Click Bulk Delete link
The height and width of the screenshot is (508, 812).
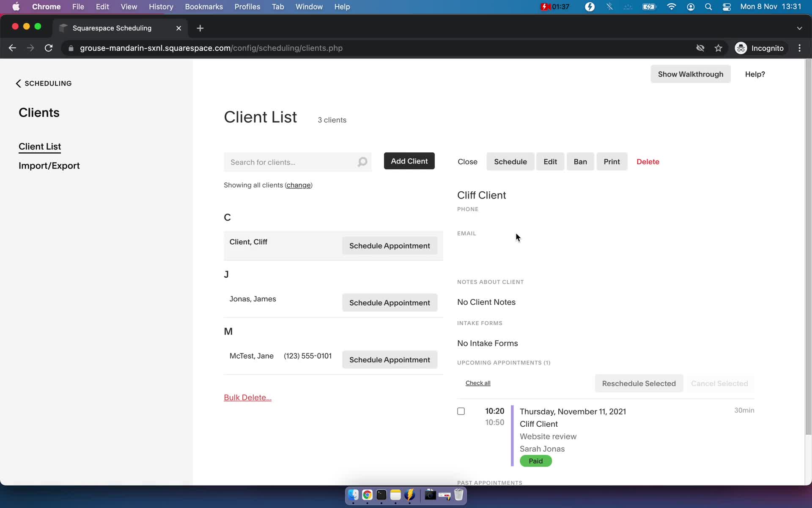pos(248,398)
